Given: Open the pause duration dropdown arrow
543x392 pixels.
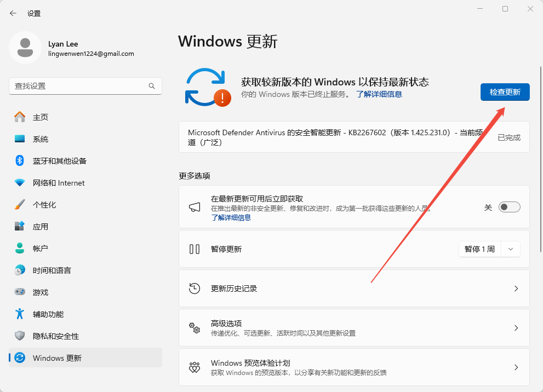Looking at the screenshot, I should point(511,249).
